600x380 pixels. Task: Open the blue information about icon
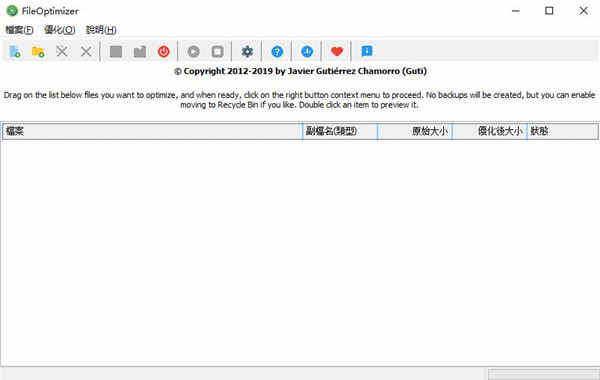pos(367,51)
